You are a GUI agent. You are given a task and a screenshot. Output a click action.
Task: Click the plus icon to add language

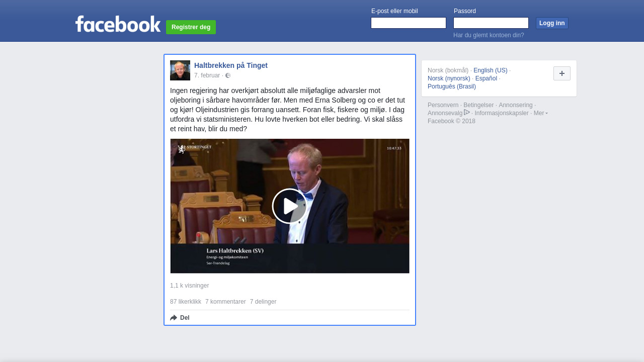[561, 73]
